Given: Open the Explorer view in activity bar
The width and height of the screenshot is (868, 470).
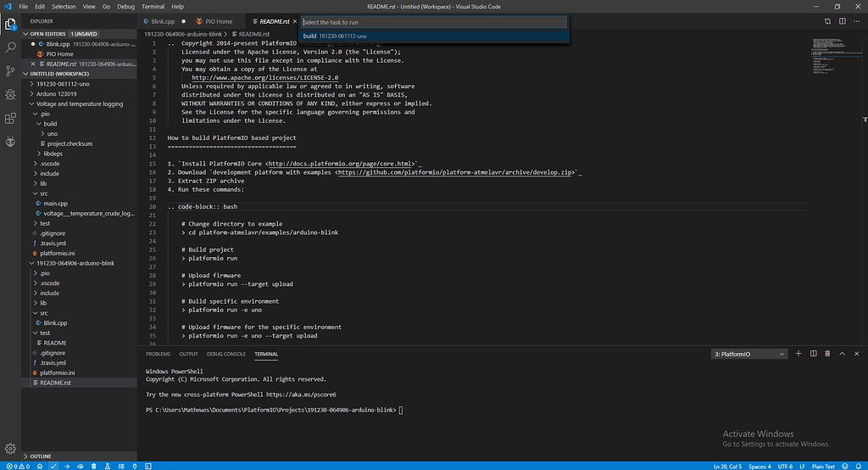Looking at the screenshot, I should pos(10,24).
